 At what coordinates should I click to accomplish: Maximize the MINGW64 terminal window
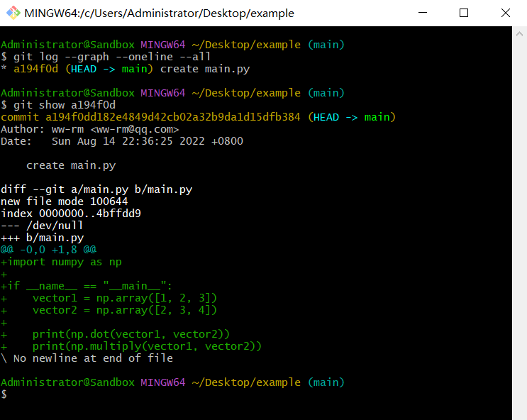pyautogui.click(x=464, y=13)
